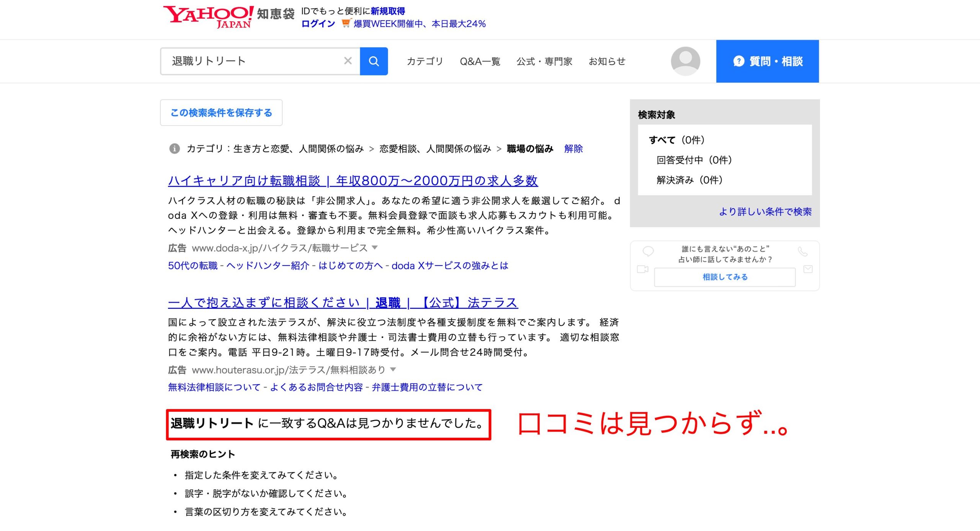Select 解決済み（0件） filter
This screenshot has width=980, height=531.
pyautogui.click(x=689, y=180)
